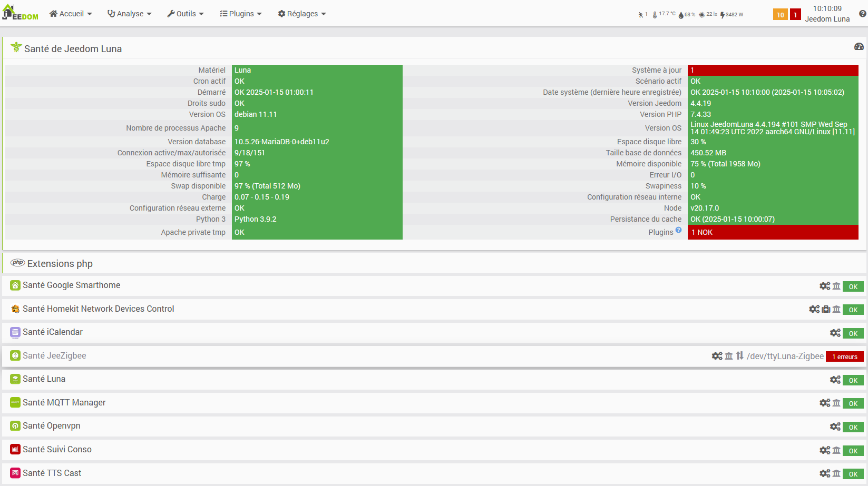Click Openvpn configuration gears icon
This screenshot has height=486, width=868.
(x=835, y=427)
